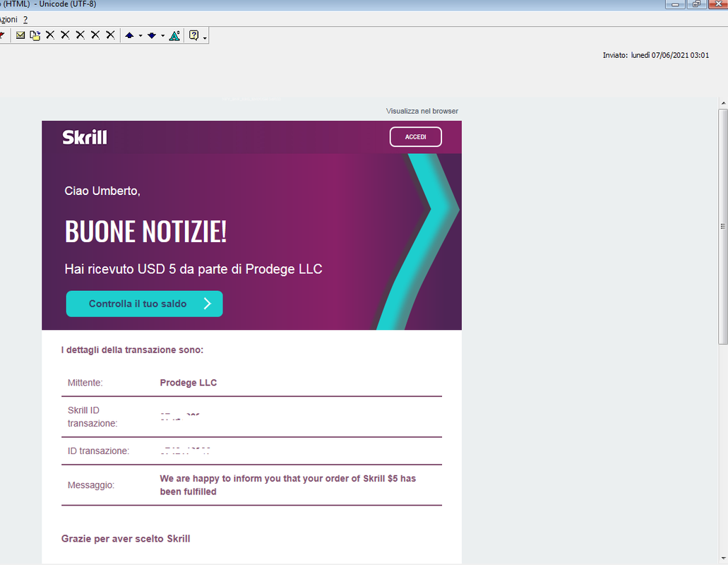Click the X icon right after move-to-folder icon

click(50, 35)
